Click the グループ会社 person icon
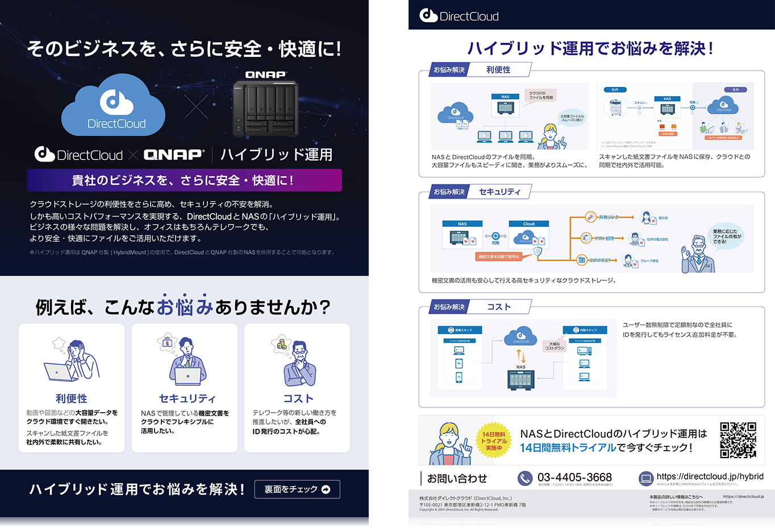775x532 pixels. [629, 261]
